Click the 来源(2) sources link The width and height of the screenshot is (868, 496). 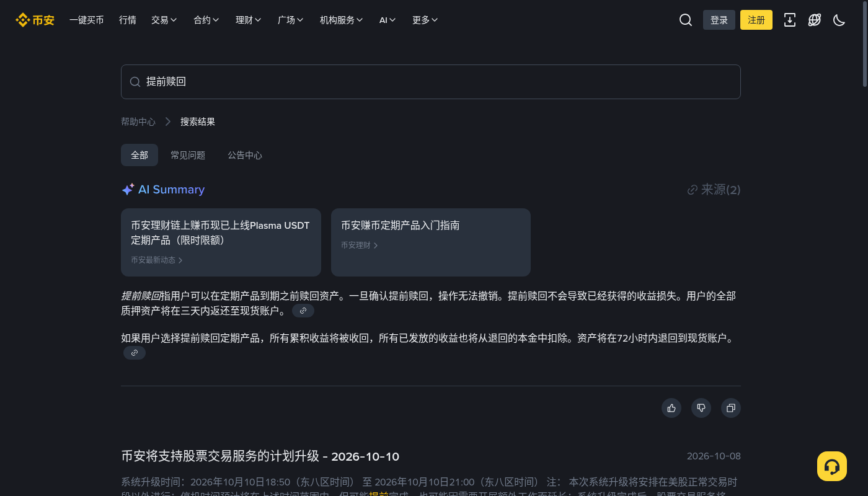pos(714,190)
